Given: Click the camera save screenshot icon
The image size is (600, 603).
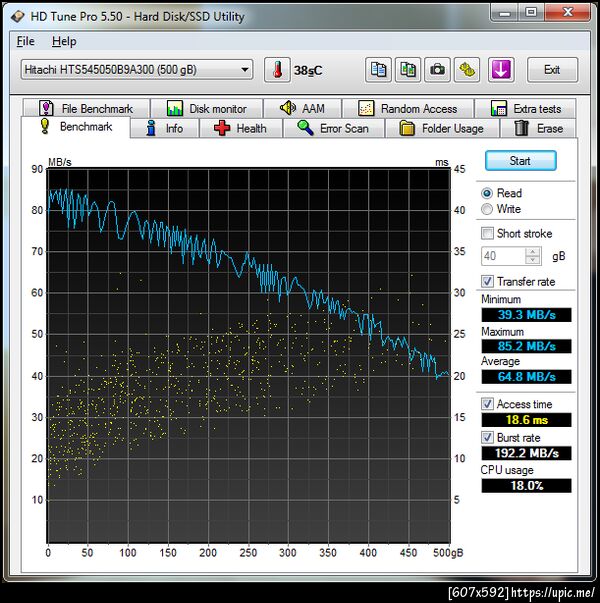Looking at the screenshot, I should (x=437, y=70).
